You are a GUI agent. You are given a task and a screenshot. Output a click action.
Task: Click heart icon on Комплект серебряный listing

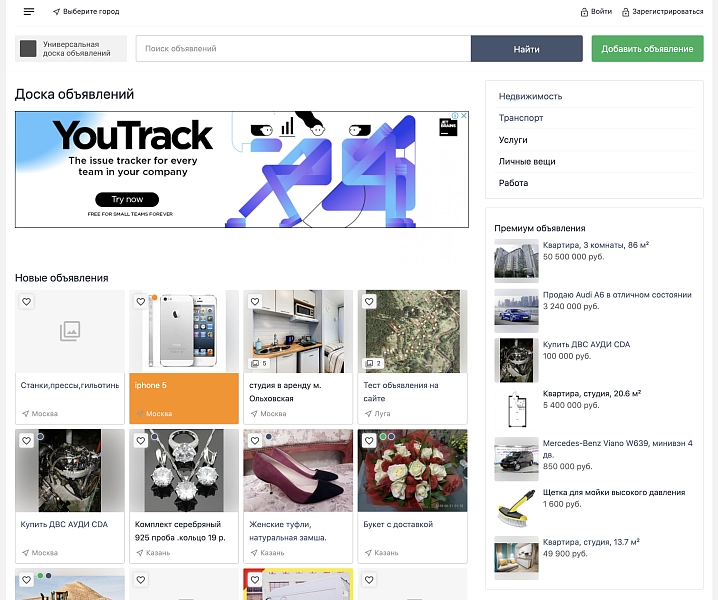point(141,441)
